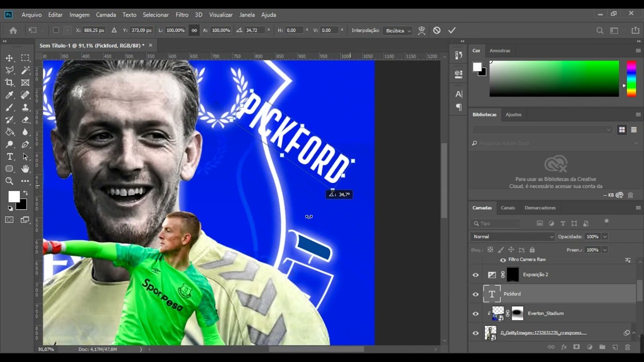Open the Arquivo menu
This screenshot has height=362, width=644.
click(32, 15)
